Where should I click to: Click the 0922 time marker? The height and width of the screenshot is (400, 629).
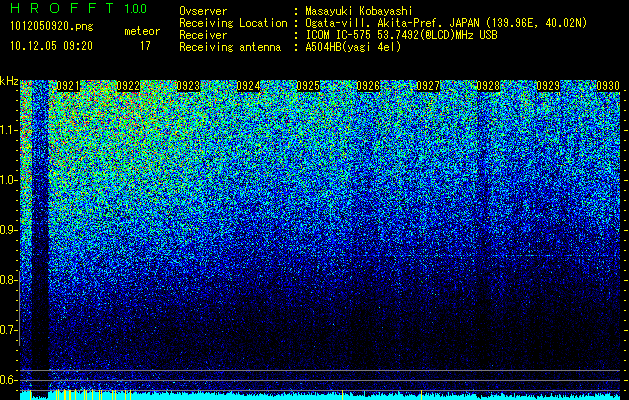[128, 86]
